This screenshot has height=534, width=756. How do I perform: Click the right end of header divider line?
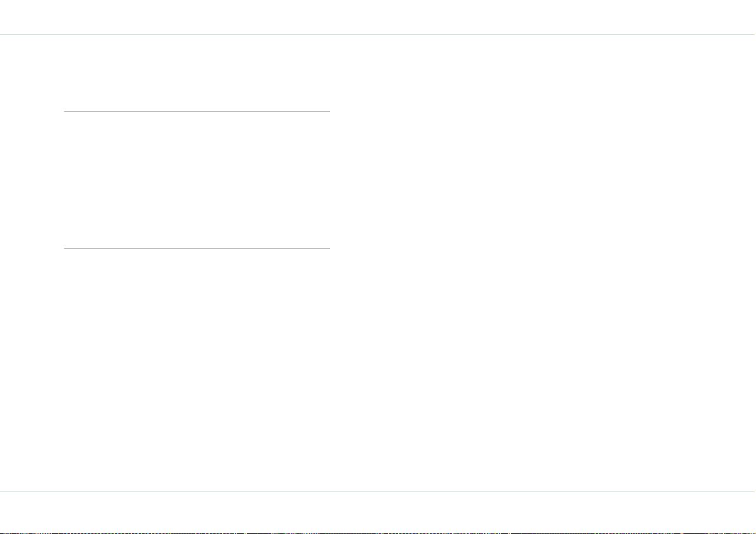point(753,35)
